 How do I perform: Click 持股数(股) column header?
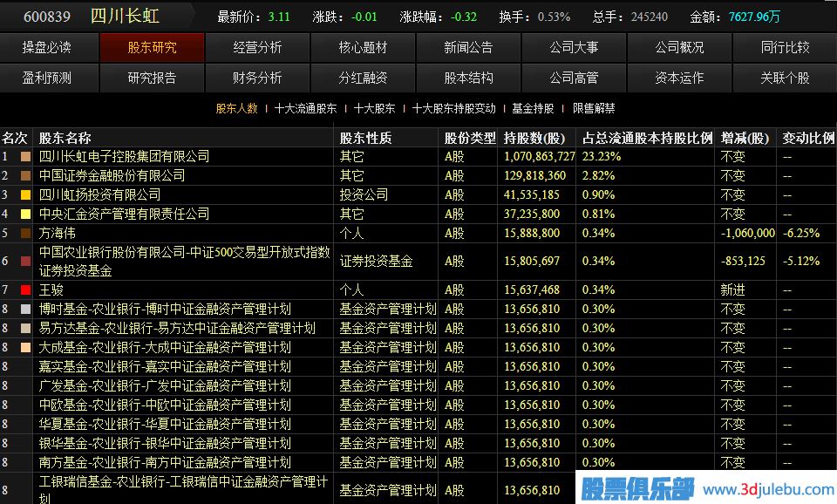point(534,139)
